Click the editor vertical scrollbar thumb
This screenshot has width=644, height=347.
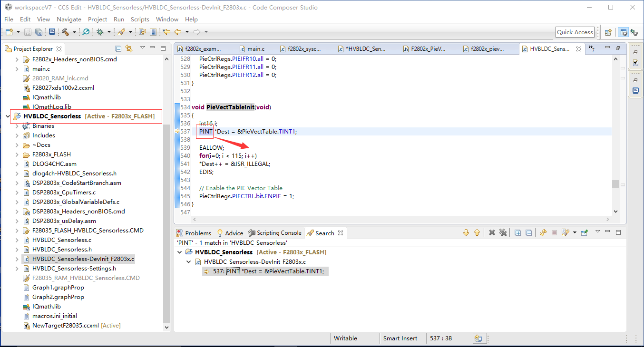coord(615,184)
